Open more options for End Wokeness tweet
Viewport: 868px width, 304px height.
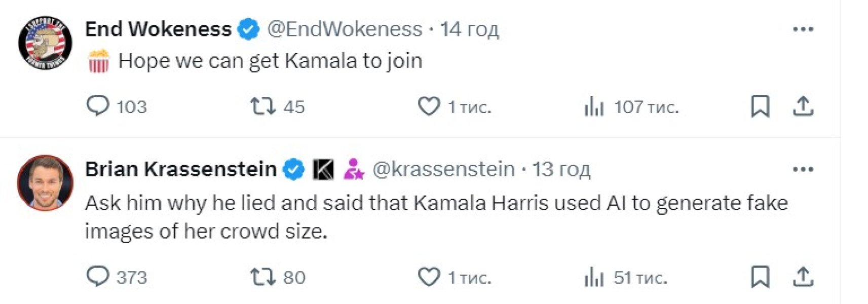(x=803, y=29)
